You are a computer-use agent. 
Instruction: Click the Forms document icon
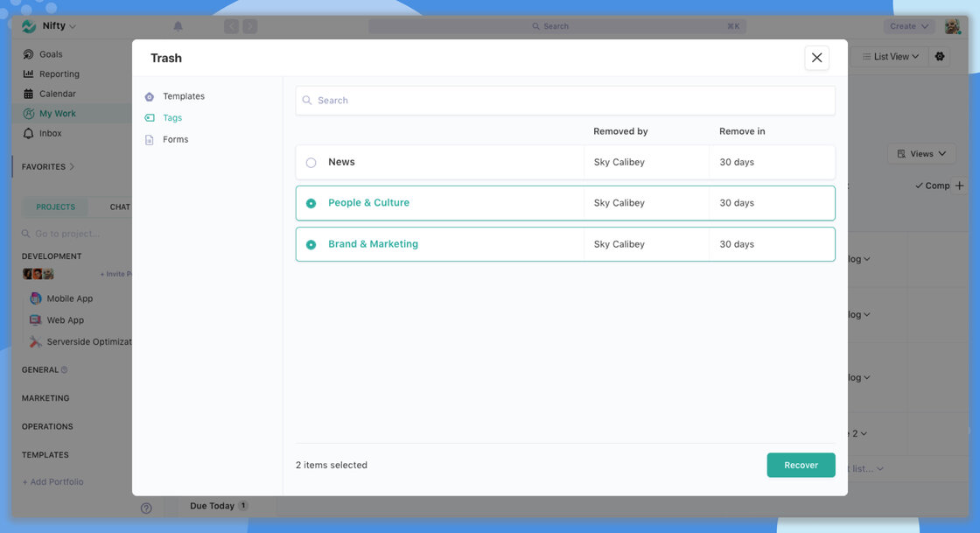click(x=150, y=140)
